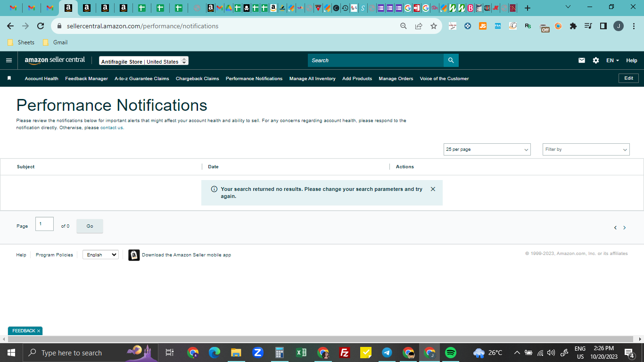Open the Sheets bookmark folder

pyautogui.click(x=21, y=42)
